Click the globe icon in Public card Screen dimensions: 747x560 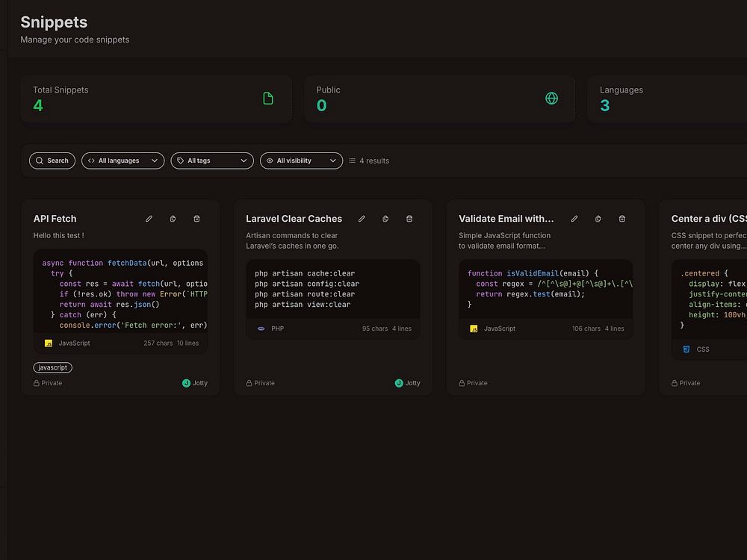click(552, 99)
